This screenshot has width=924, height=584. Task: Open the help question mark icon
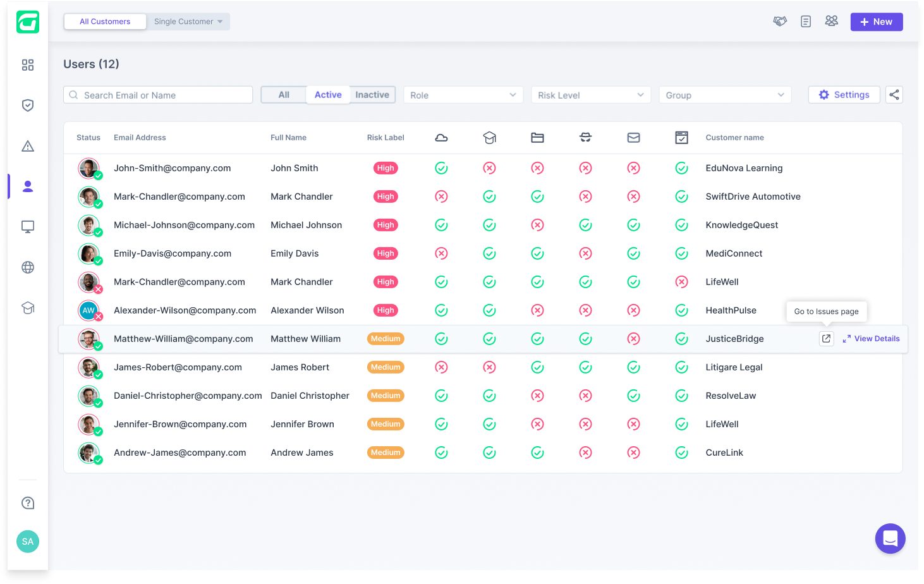pyautogui.click(x=28, y=503)
